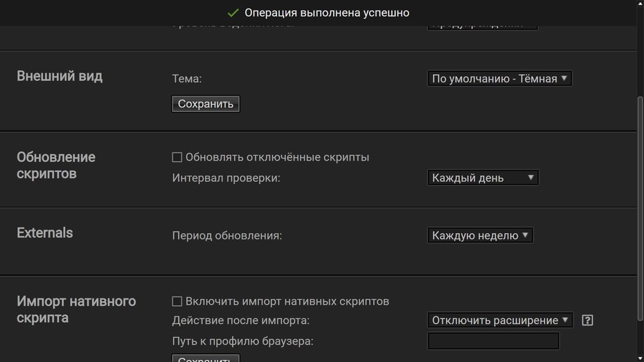
Task: Focus the browser profile path input field
Action: coord(493,341)
